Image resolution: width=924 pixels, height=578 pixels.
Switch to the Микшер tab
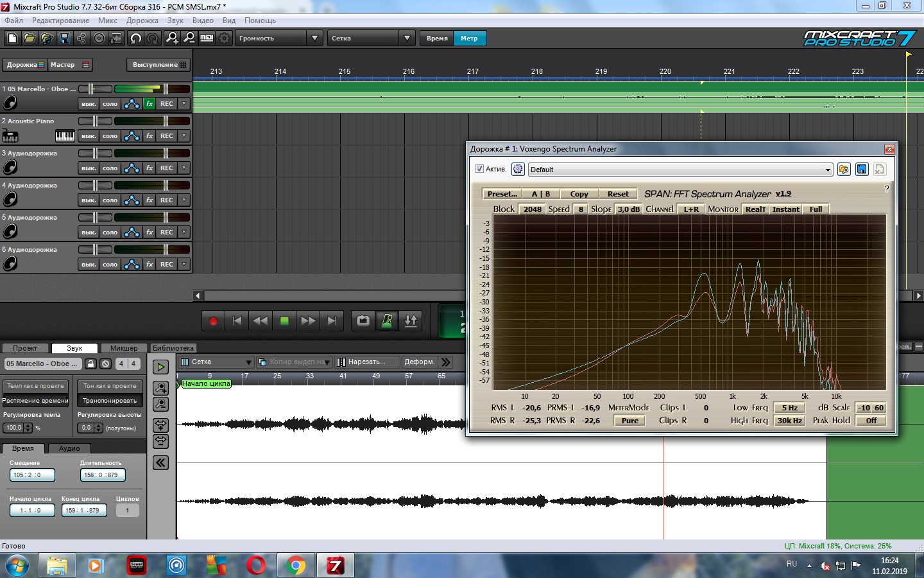click(124, 348)
